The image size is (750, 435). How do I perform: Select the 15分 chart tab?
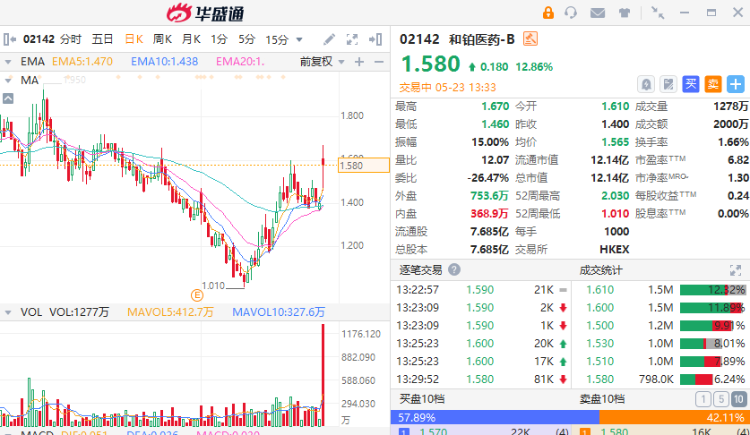(x=277, y=39)
